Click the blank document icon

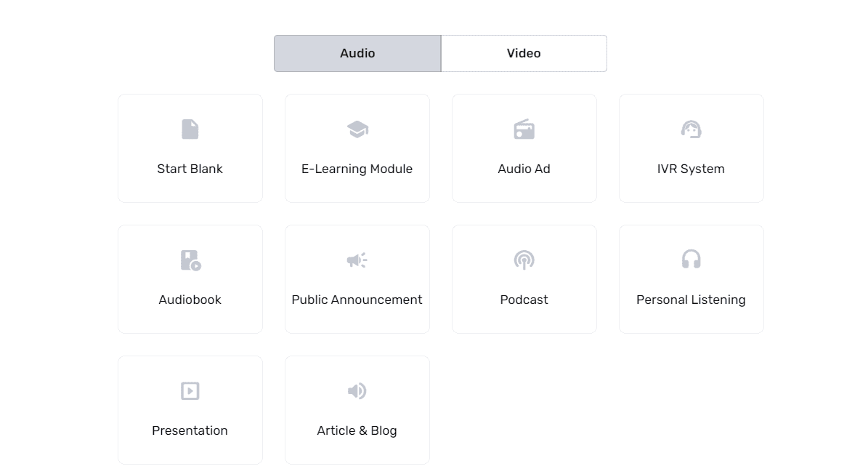[x=190, y=129]
